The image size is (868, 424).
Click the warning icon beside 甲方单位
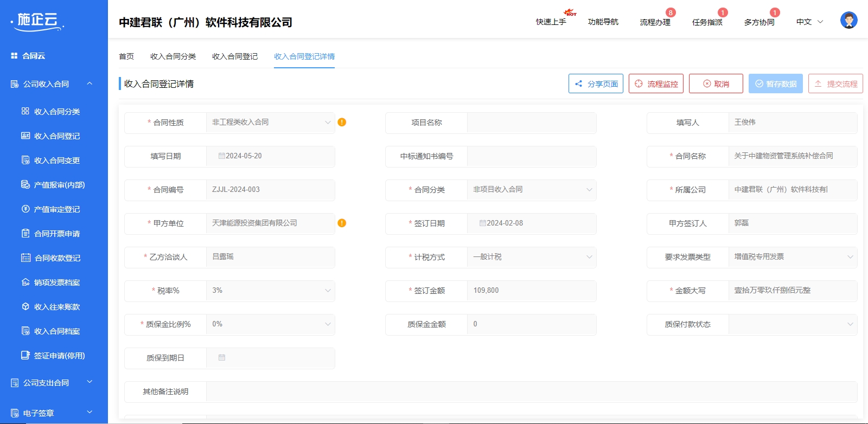[x=342, y=223]
